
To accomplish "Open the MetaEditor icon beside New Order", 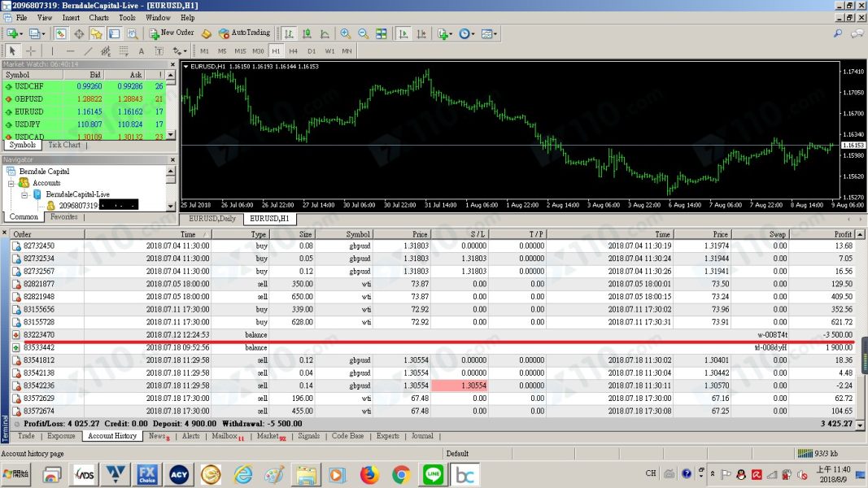I will pyautogui.click(x=207, y=33).
